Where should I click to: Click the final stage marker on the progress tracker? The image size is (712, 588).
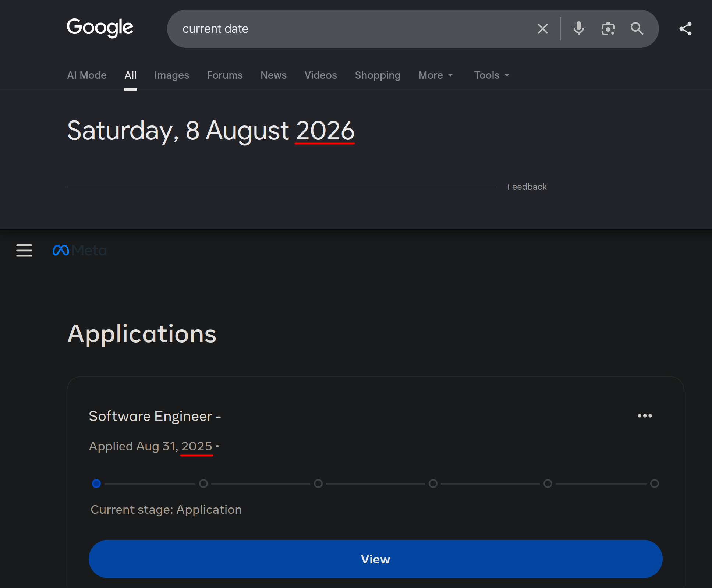click(655, 483)
